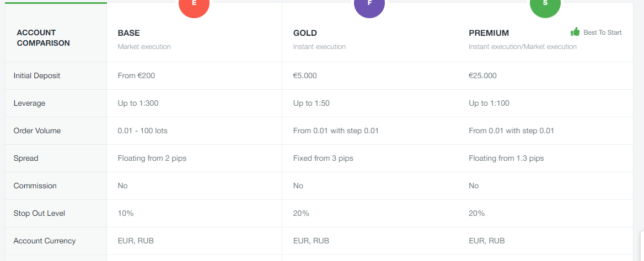Select the GOLD account heading
644x261 pixels.
(x=305, y=33)
